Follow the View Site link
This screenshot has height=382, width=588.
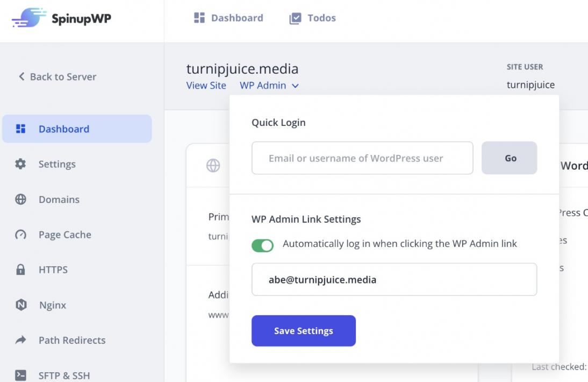(206, 86)
